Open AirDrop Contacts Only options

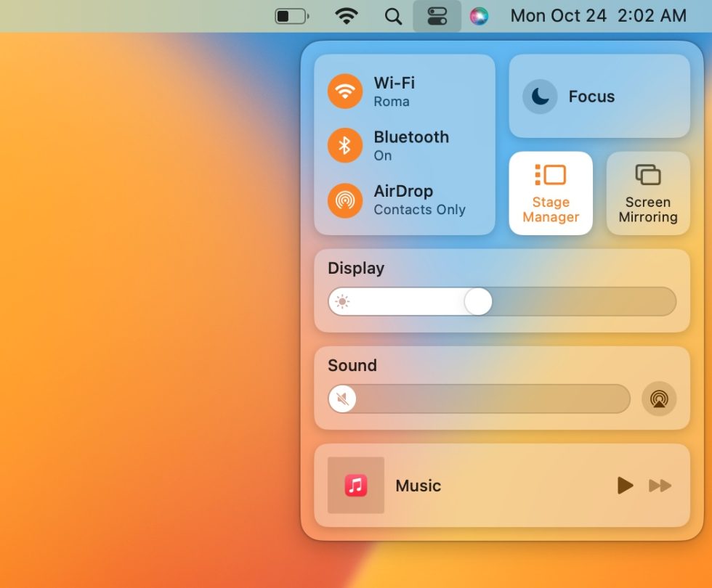click(x=420, y=210)
